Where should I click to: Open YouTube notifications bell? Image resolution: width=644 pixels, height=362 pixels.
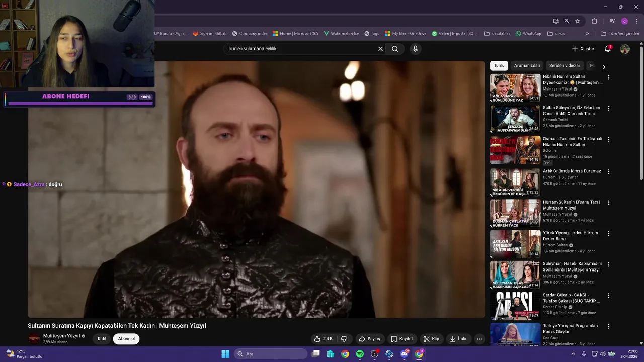coord(608,49)
